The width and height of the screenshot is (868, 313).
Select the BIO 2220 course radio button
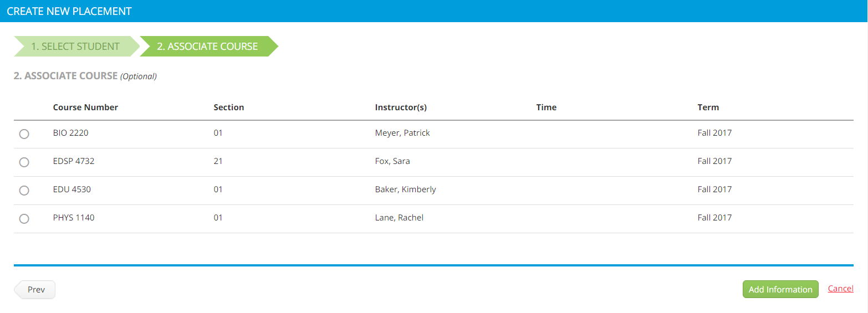(x=24, y=134)
